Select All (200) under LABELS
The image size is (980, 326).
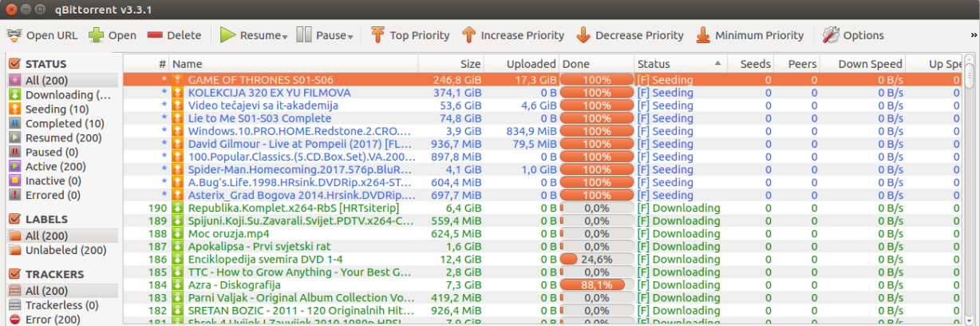[62, 236]
